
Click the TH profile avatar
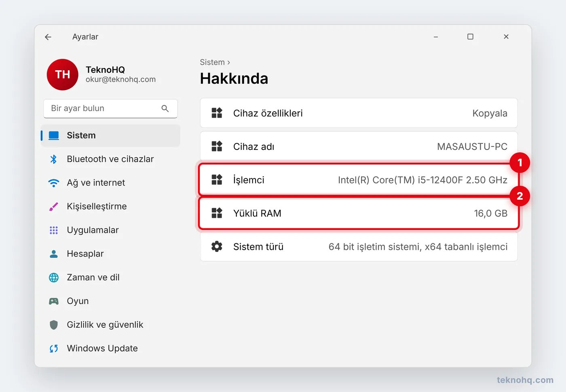(x=62, y=74)
